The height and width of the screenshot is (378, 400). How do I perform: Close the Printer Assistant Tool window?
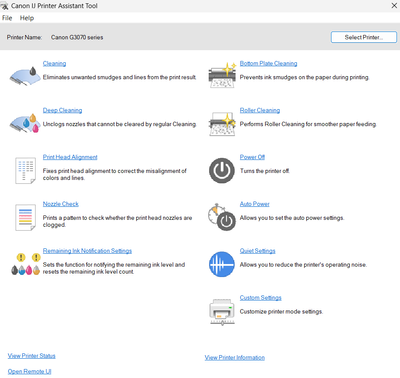click(394, 6)
